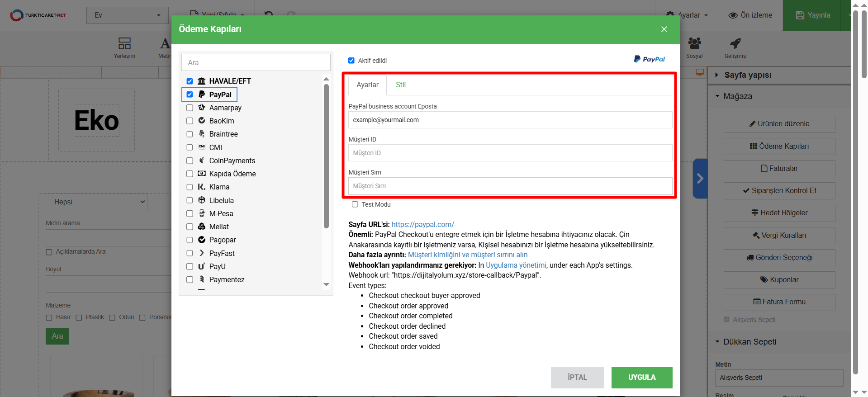The image size is (868, 397).
Task: Click the desktop monitor view icon
Action: coord(700,72)
